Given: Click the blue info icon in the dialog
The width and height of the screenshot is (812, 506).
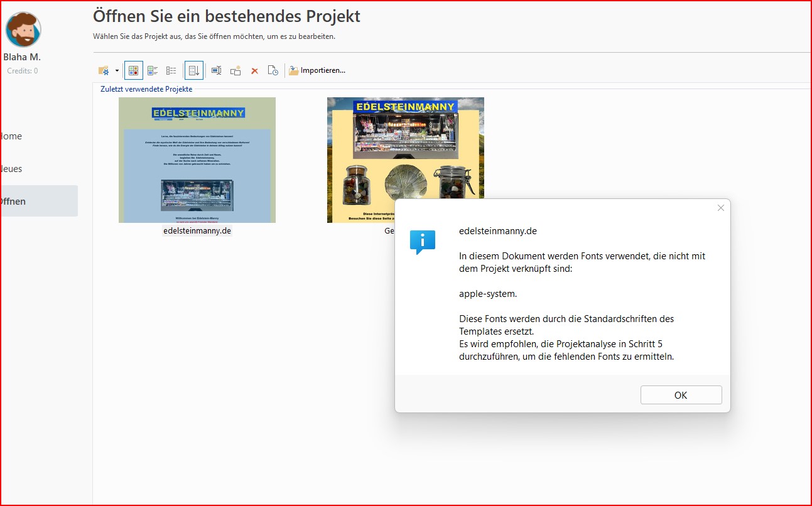Looking at the screenshot, I should (x=422, y=241).
